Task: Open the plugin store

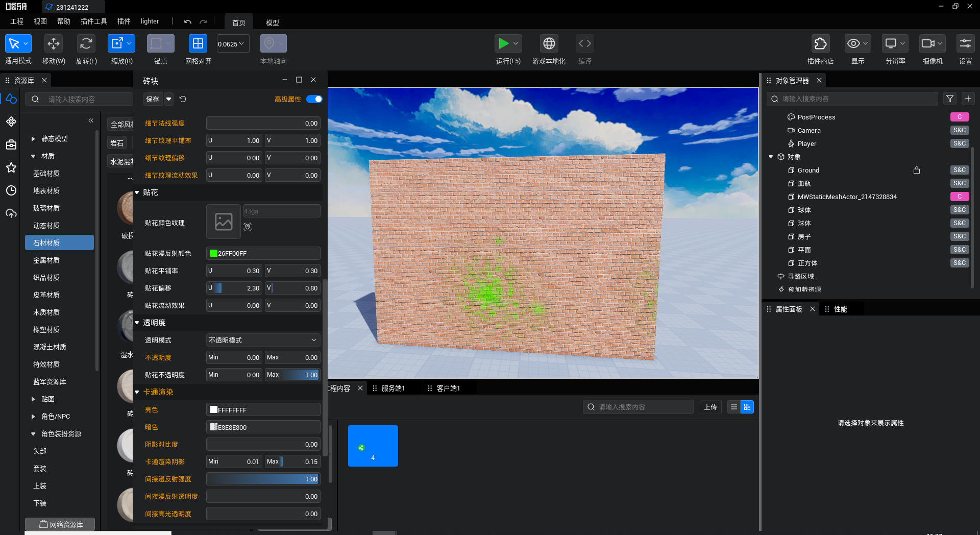Action: point(820,43)
